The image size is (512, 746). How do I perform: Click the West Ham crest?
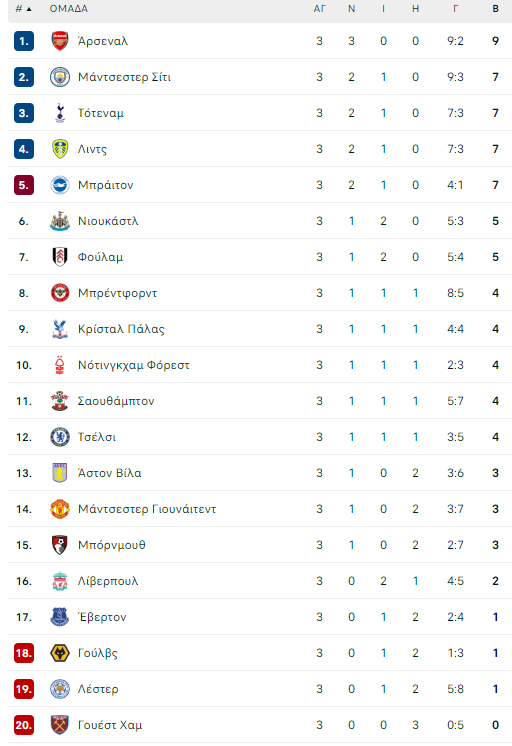[60, 725]
